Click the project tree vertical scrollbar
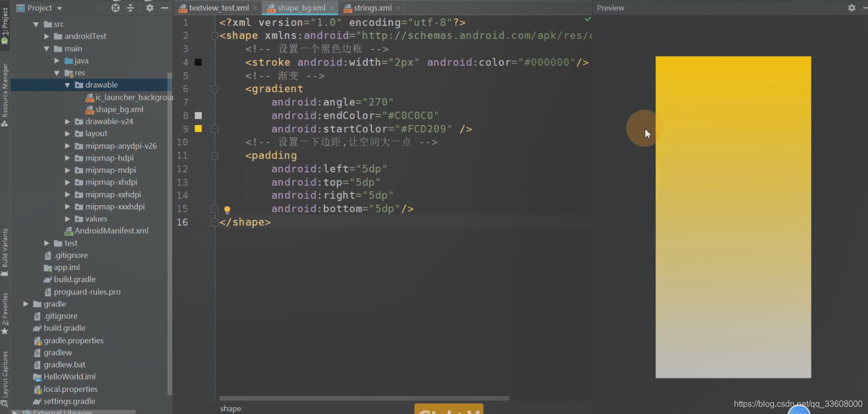The image size is (868, 414). [x=169, y=234]
